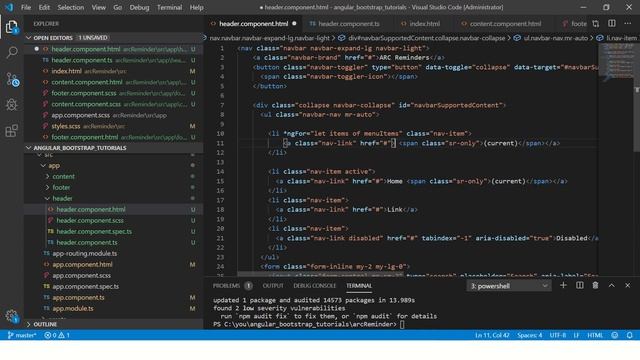The image size is (640, 360).
Task: Click the Ln 11, Col 42 cursor position
Action: coord(492,335)
